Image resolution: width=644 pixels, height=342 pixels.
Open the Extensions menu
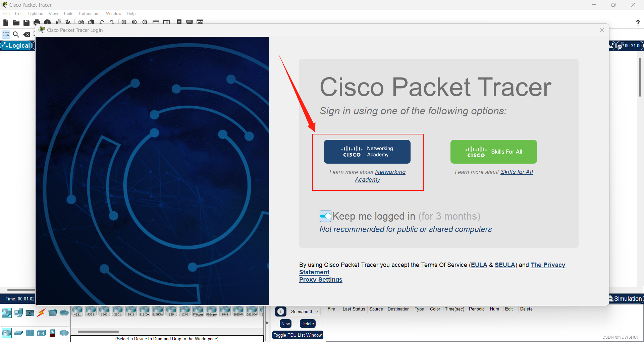(x=90, y=13)
